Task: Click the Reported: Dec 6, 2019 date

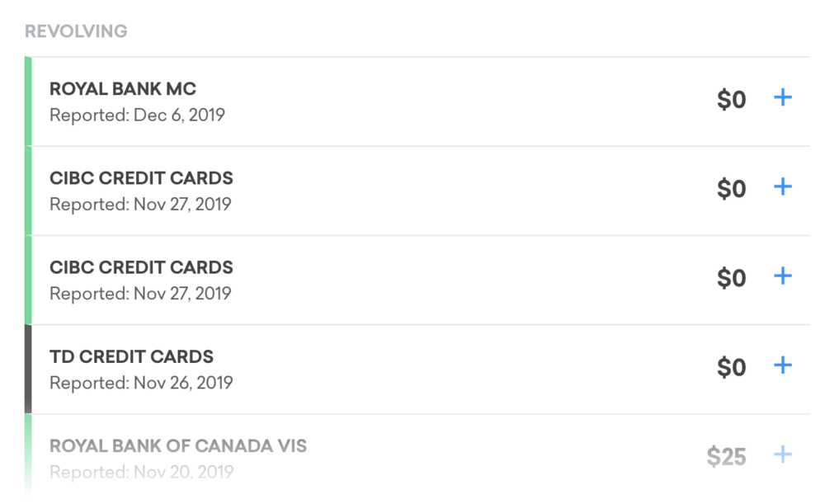Action: (x=137, y=115)
